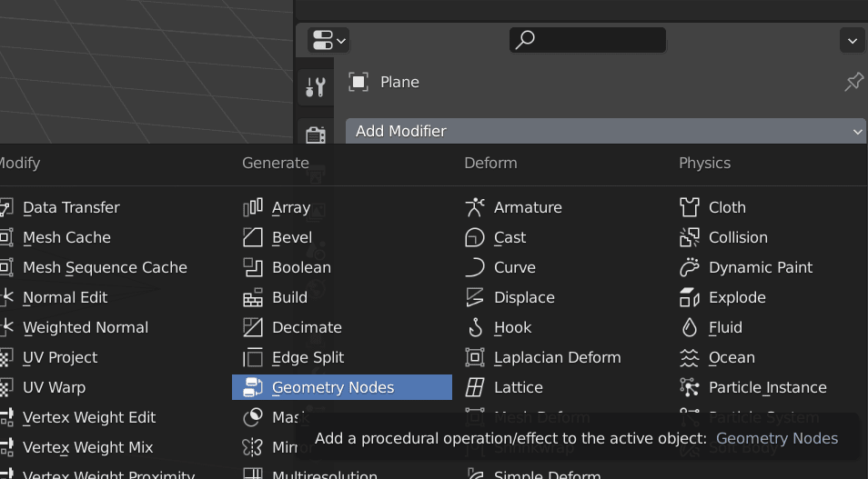
Task: Toggle the pin icon beside Plane
Action: pos(853,82)
